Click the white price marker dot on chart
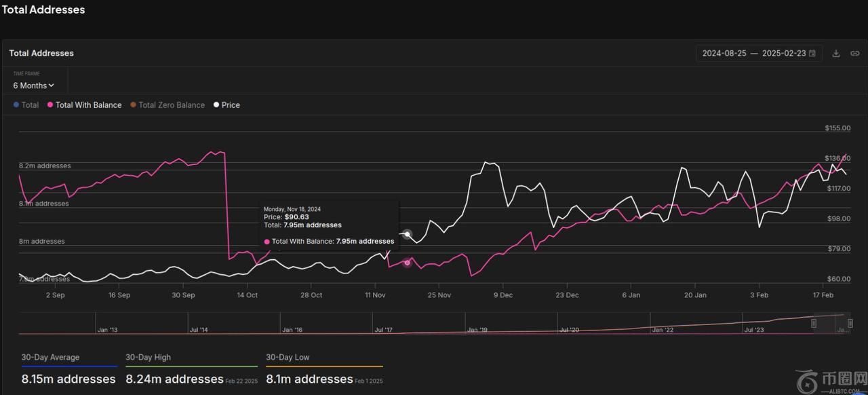868x395 pixels. (x=408, y=235)
